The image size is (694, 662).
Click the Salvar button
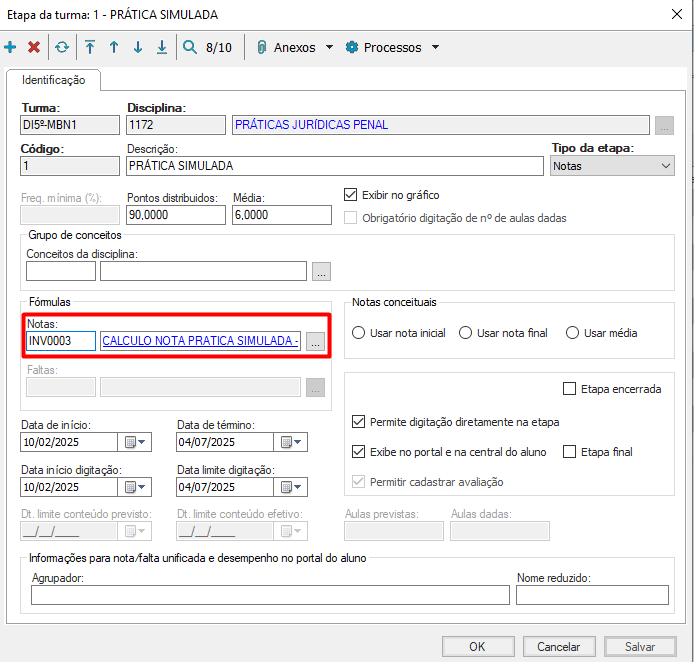point(640,647)
